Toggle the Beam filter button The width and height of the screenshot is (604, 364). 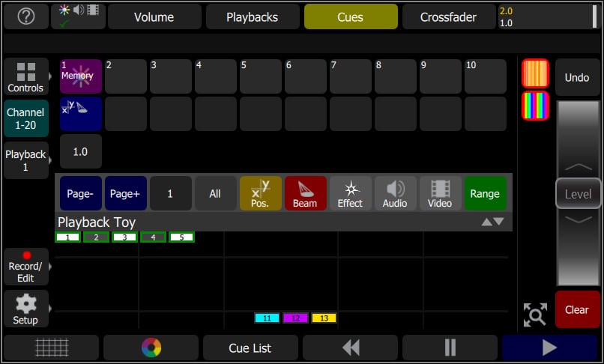tap(305, 193)
